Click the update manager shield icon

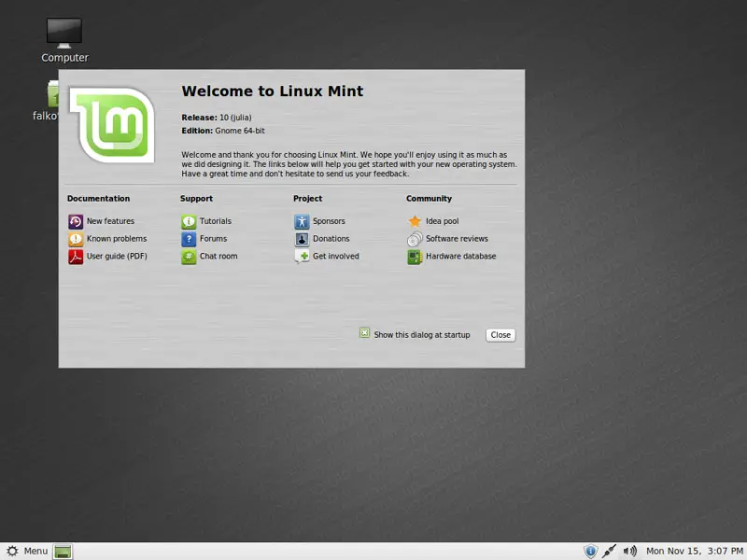coord(590,551)
